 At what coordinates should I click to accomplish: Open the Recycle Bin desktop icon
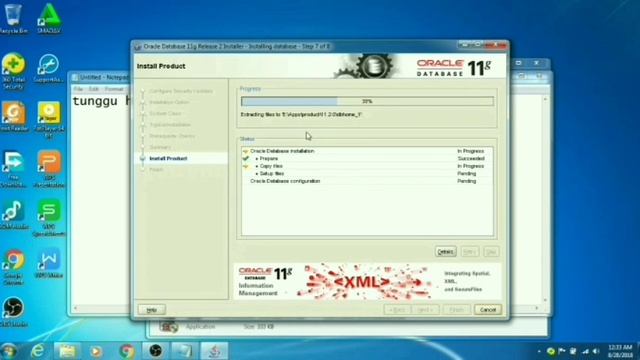click(13, 18)
